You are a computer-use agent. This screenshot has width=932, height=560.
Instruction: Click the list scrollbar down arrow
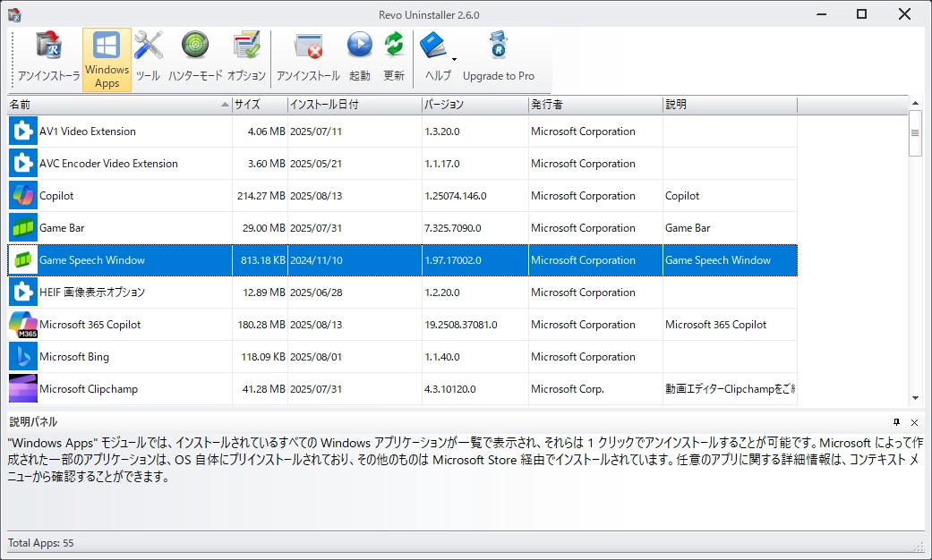(x=915, y=398)
